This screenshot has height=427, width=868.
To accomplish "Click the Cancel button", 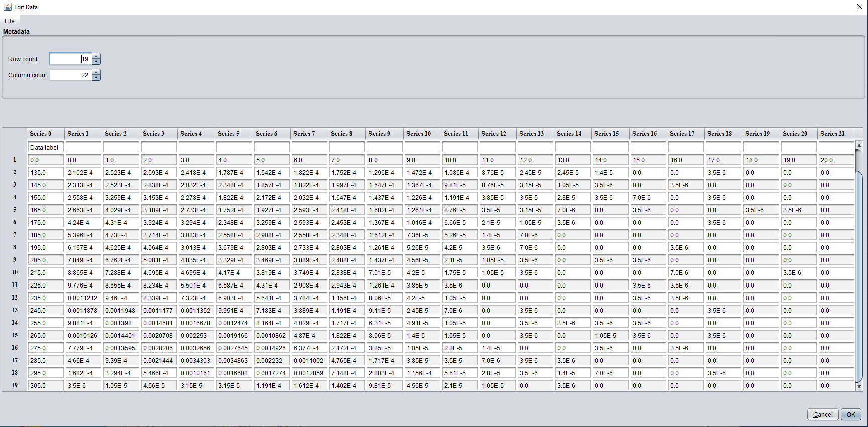I will click(823, 414).
